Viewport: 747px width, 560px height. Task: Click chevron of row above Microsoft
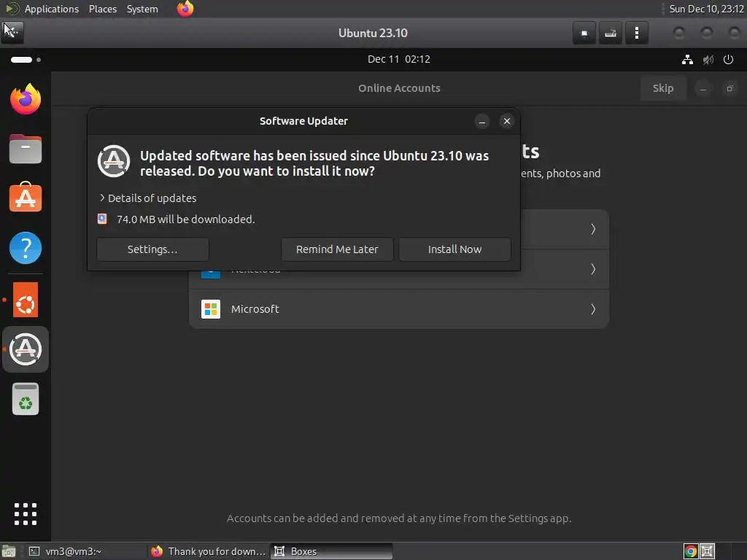(x=593, y=269)
